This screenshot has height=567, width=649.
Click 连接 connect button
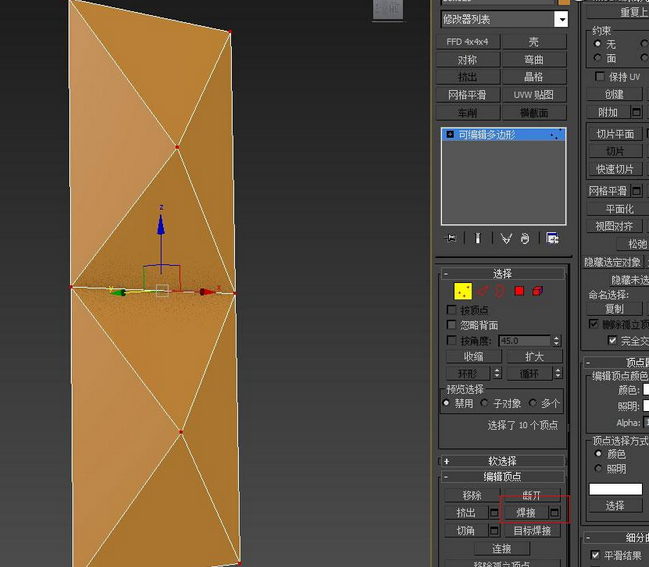coord(502,548)
